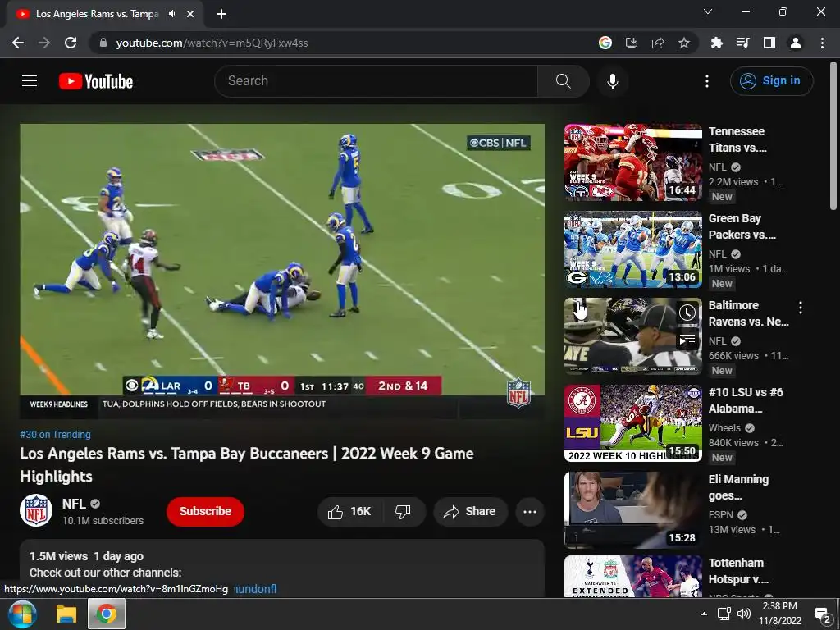
Task: Toggle Chrome side panel icon
Action: [x=769, y=43]
